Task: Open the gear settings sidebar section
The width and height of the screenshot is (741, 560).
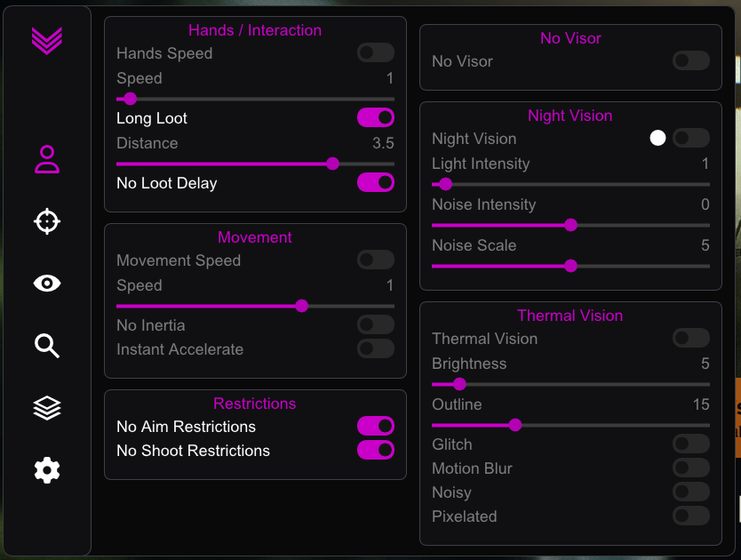Action: 47,470
